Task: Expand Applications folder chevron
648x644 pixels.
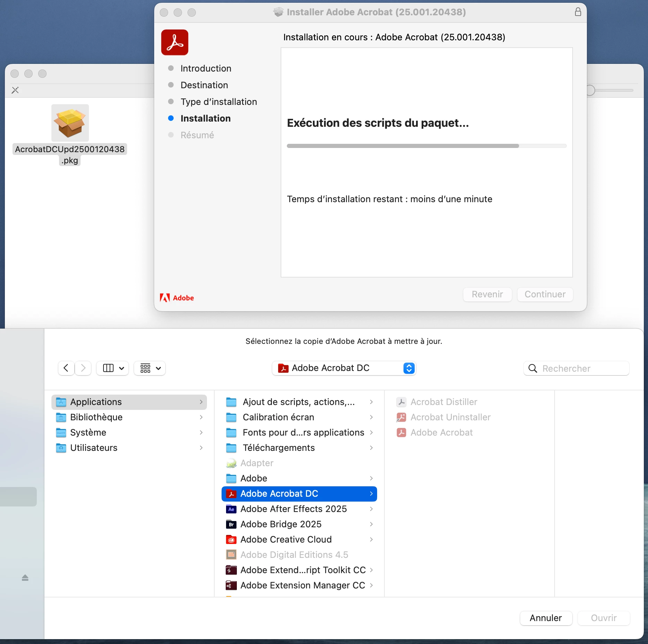Action: point(201,402)
